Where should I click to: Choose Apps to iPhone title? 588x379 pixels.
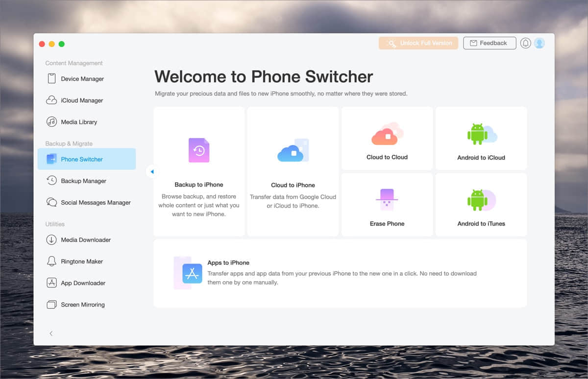(x=228, y=263)
